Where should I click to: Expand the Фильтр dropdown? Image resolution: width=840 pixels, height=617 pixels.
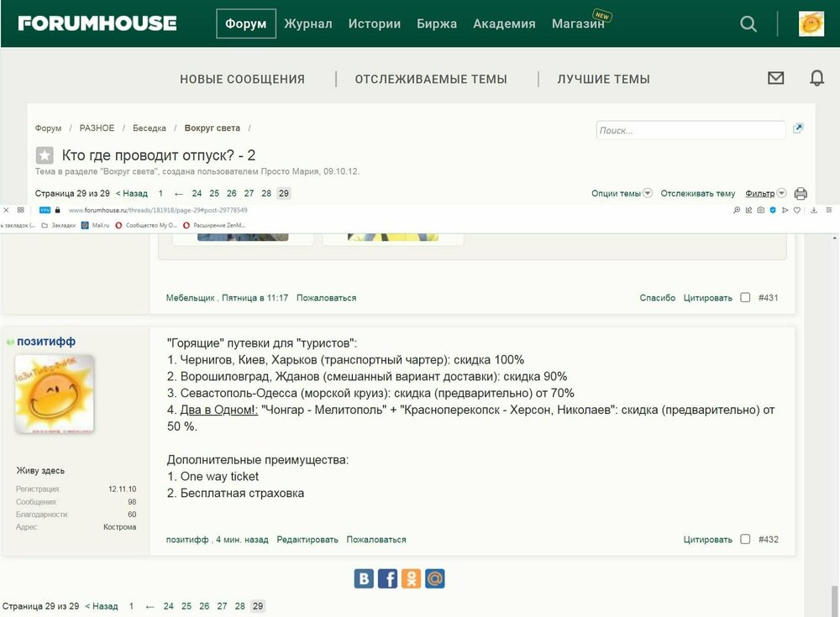coord(765,193)
